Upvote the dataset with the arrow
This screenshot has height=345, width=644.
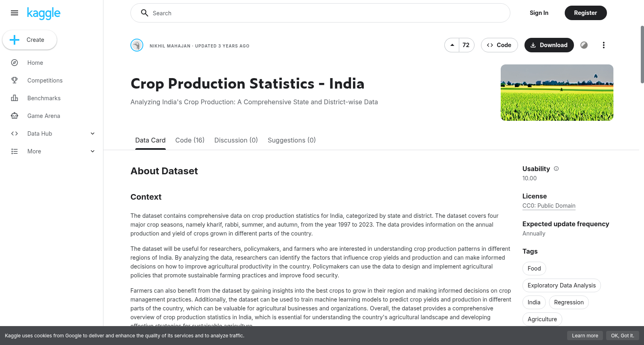point(452,45)
